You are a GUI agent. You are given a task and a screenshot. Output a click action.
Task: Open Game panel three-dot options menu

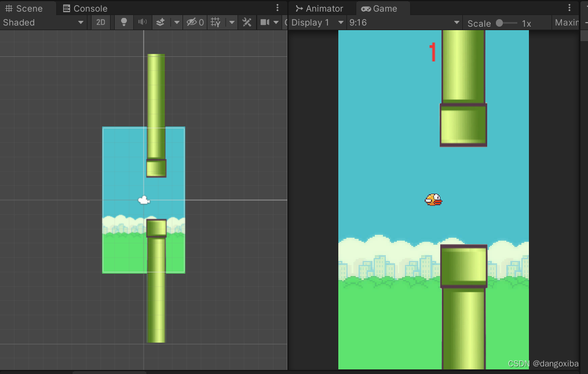tap(569, 8)
